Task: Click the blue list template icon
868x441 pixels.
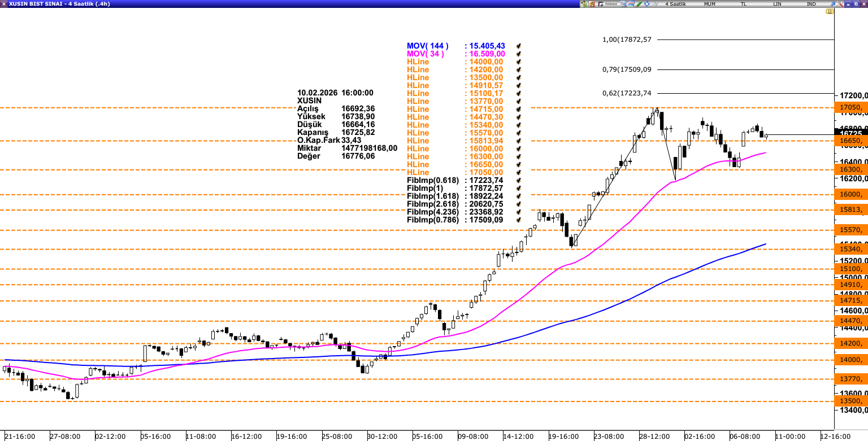Action: click(x=623, y=4)
